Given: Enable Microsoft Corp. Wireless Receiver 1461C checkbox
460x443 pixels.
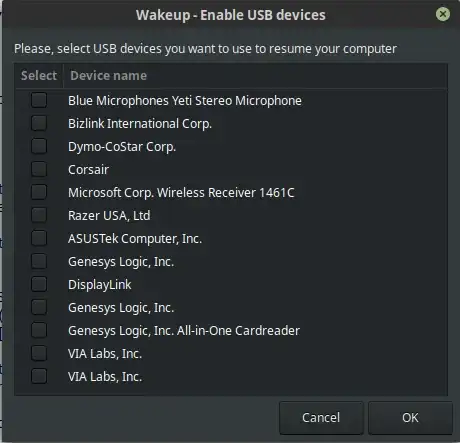Looking at the screenshot, I should [39, 192].
